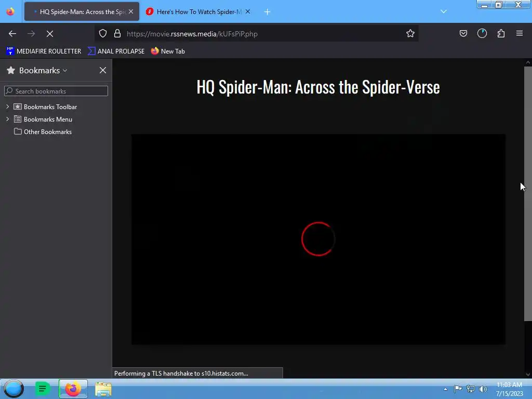532x399 pixels.
Task: Close the Bookmarks sidebar
Action: [x=103, y=70]
